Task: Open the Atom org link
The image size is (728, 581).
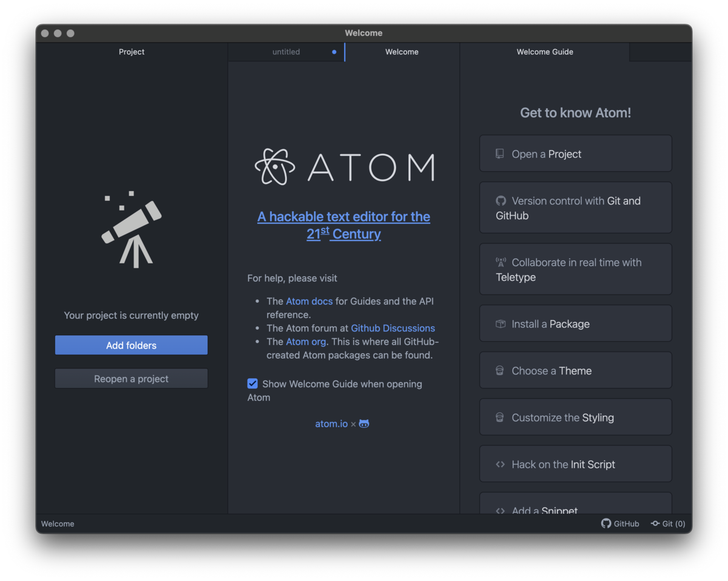Action: click(x=306, y=342)
